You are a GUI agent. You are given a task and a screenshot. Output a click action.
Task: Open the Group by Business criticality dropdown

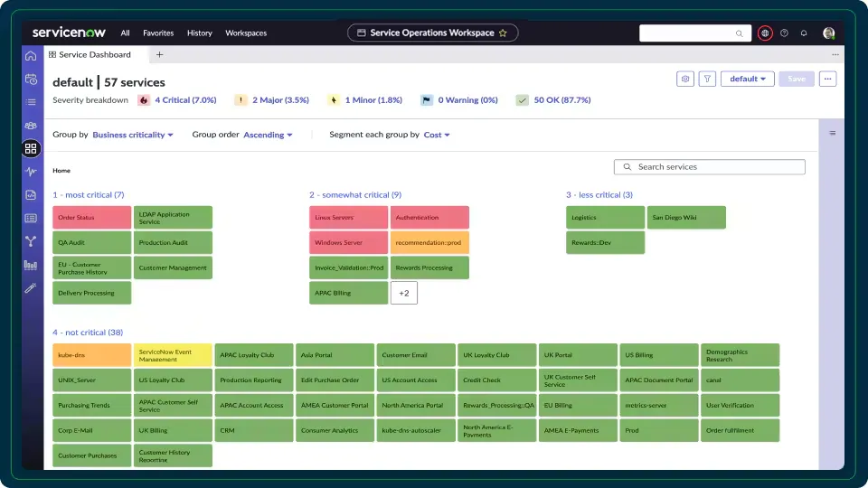[x=133, y=135]
